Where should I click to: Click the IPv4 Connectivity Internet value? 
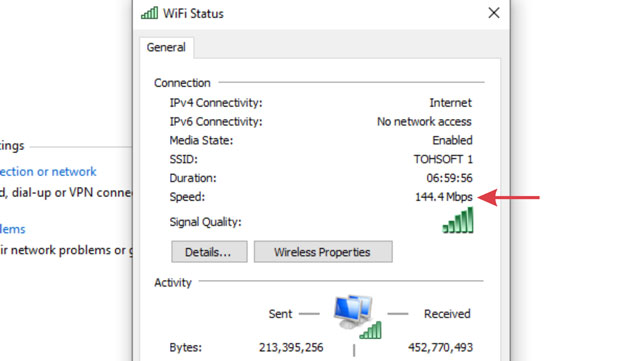[x=450, y=103]
